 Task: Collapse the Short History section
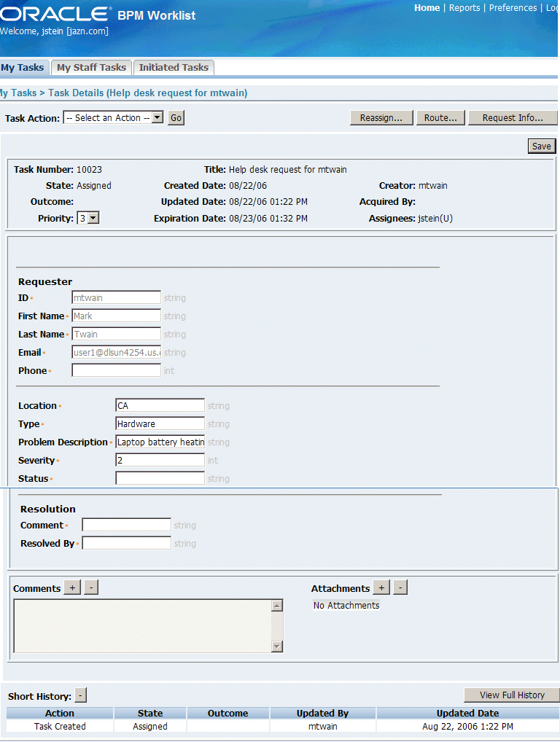coord(80,695)
